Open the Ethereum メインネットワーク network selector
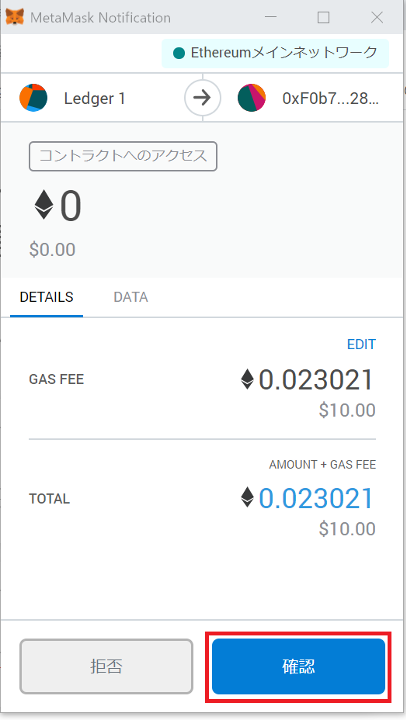This screenshot has width=406, height=720. pos(275,53)
